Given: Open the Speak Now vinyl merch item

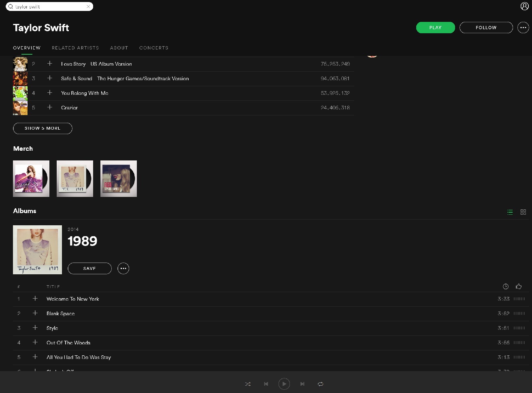Looking at the screenshot, I should pyautogui.click(x=31, y=179).
